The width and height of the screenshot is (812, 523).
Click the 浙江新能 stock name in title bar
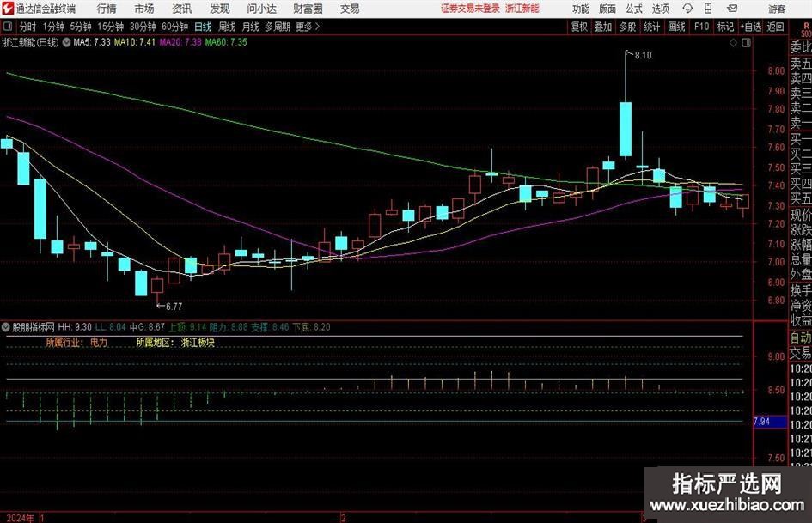(522, 9)
